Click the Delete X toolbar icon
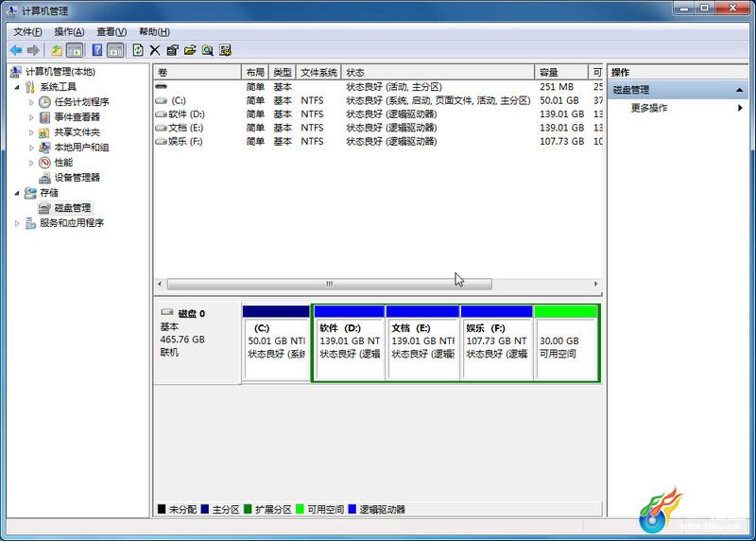Image resolution: width=756 pixels, height=541 pixels. (x=155, y=50)
